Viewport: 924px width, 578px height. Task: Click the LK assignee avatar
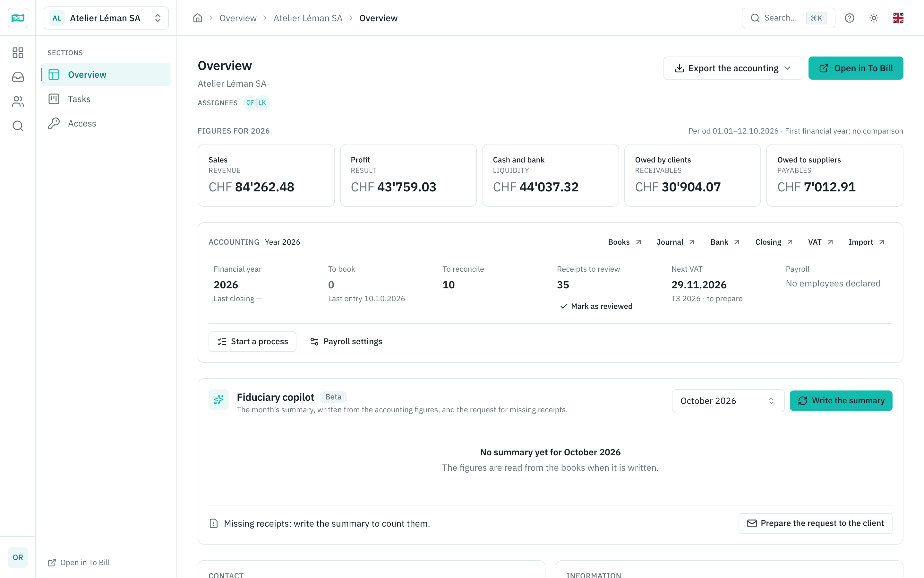[262, 102]
